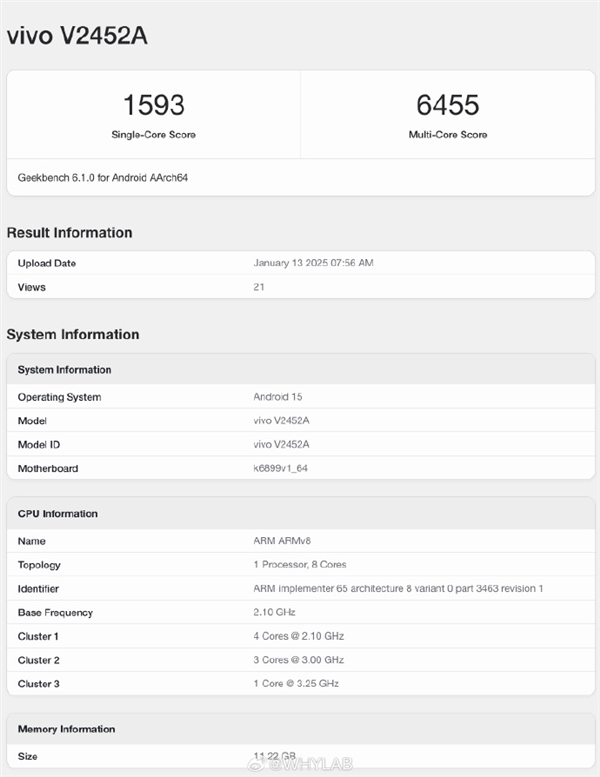The image size is (600, 777).
Task: Select the Single-Core Score label
Action: click(x=153, y=134)
